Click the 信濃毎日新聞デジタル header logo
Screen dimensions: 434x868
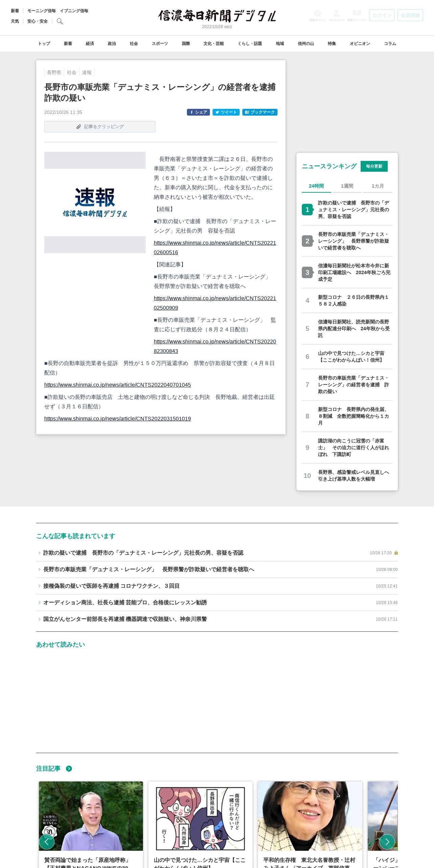[217, 16]
